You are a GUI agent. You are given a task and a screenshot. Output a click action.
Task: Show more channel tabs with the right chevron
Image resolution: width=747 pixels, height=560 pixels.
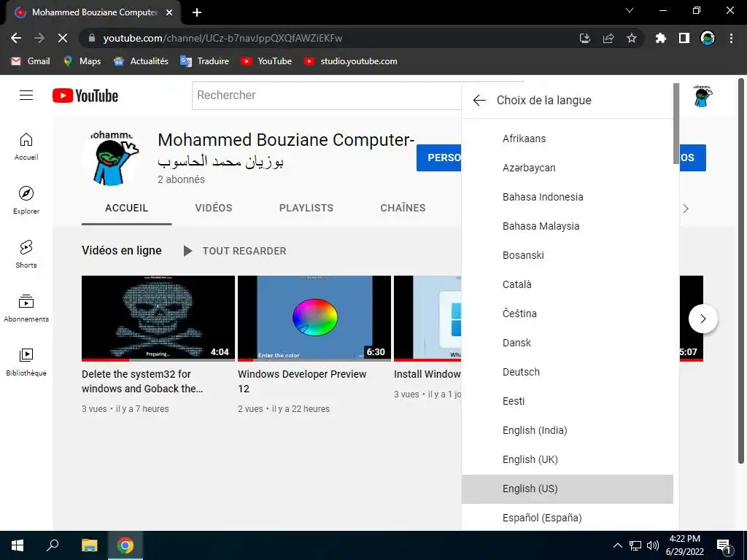click(686, 209)
